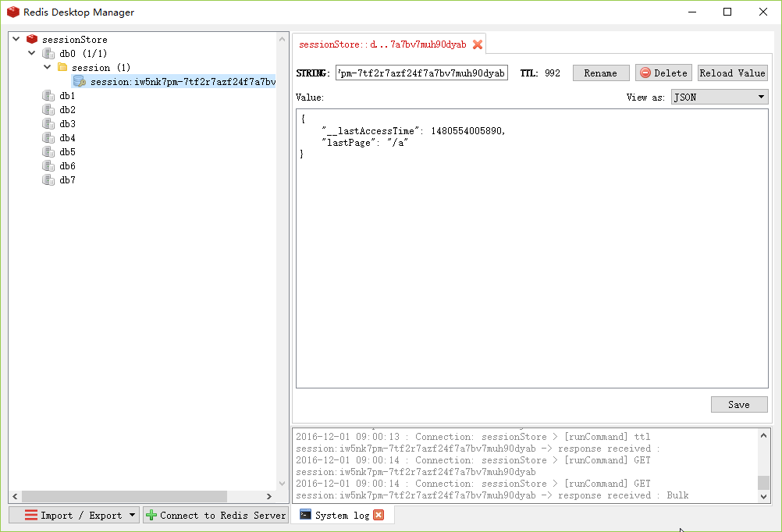Click the Redis Desktop Manager title bar logo

(x=13, y=12)
